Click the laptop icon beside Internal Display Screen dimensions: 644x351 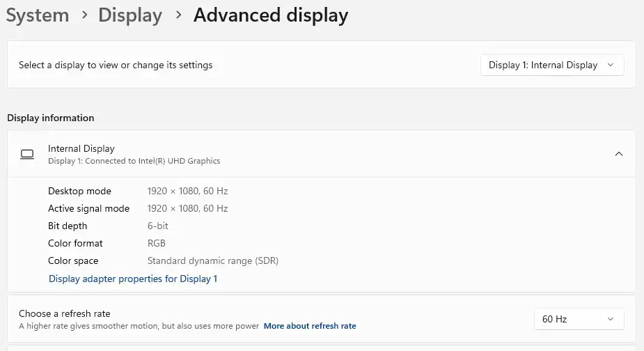click(x=27, y=154)
